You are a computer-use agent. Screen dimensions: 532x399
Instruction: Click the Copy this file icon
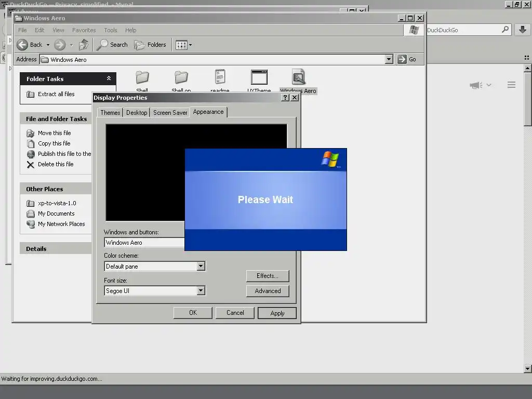coord(31,143)
